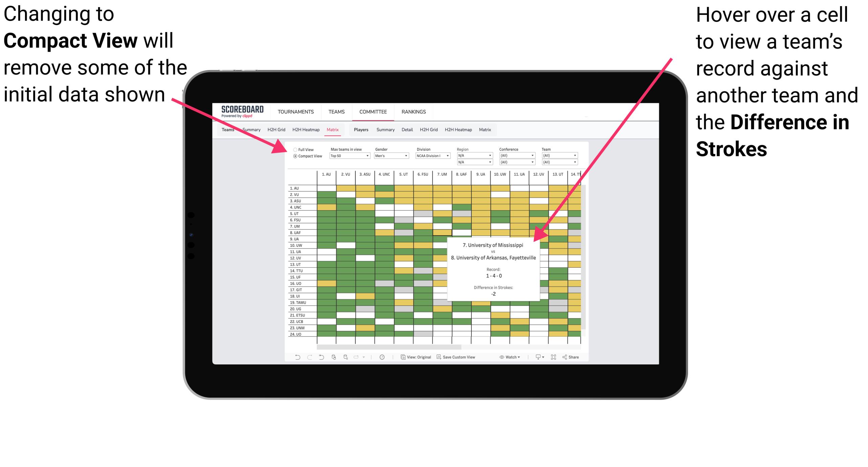This screenshot has height=467, width=868.
Task: Click the Share button
Action: [578, 358]
